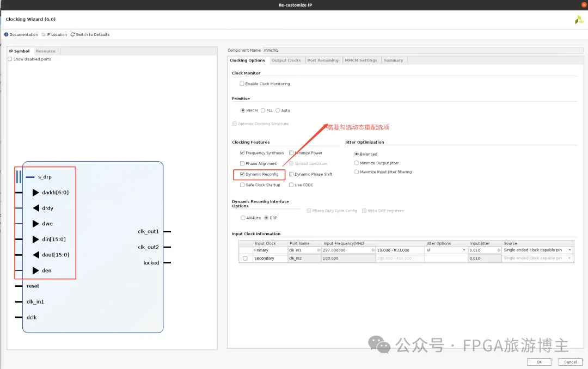Image resolution: width=588 pixels, height=369 pixels.
Task: Switch to the Summary tab
Action: (x=394, y=60)
